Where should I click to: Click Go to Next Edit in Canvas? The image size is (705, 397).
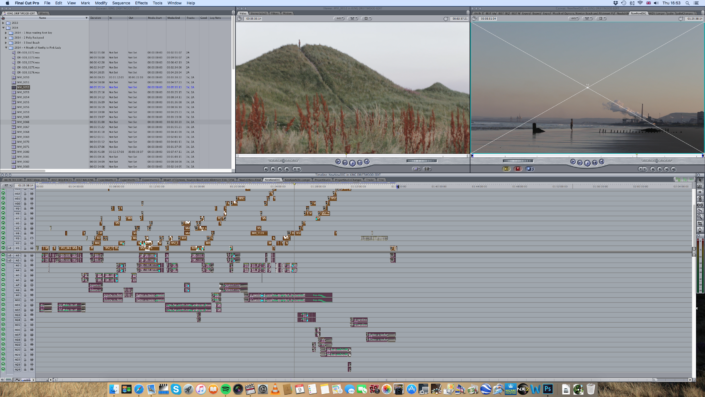point(601,162)
